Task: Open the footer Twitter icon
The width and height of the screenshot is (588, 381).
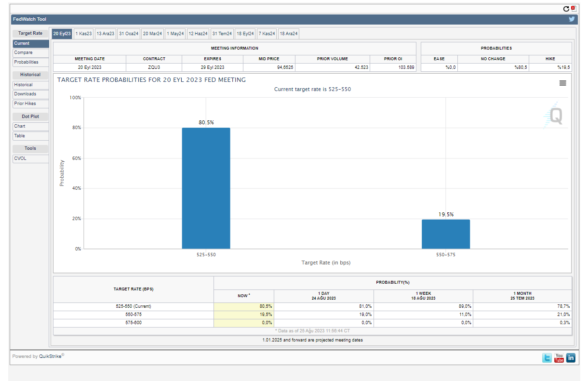Action: 547,358
